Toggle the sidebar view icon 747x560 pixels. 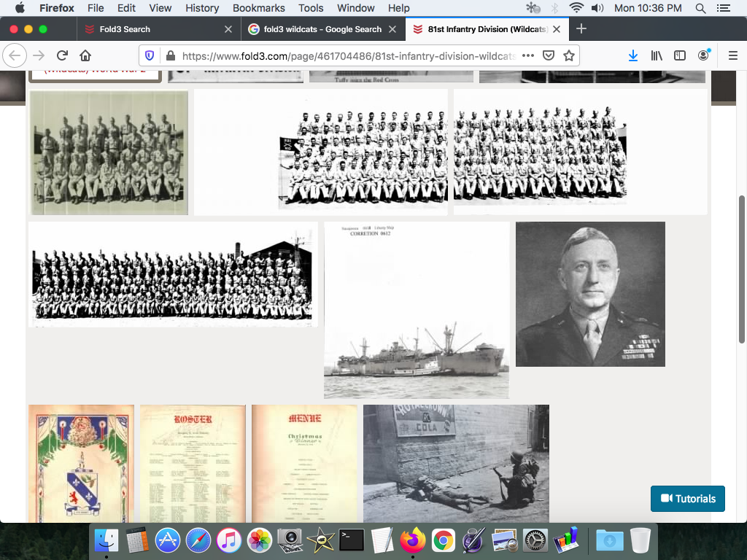pyautogui.click(x=679, y=55)
